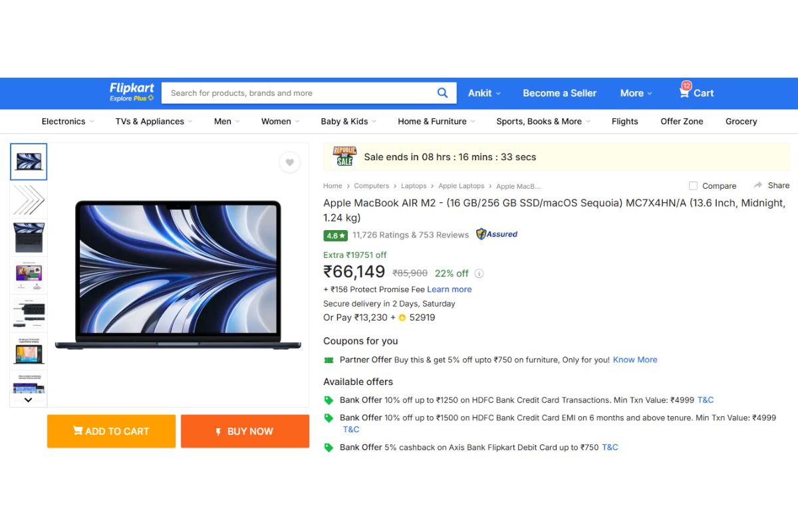The image size is (798, 532).
Task: Click the SuperCoins coin icon
Action: tap(402, 317)
